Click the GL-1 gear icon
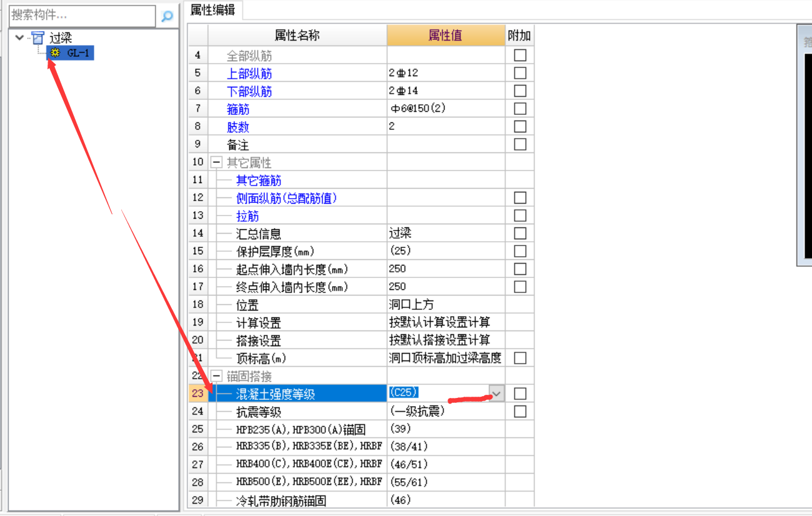 (x=56, y=53)
